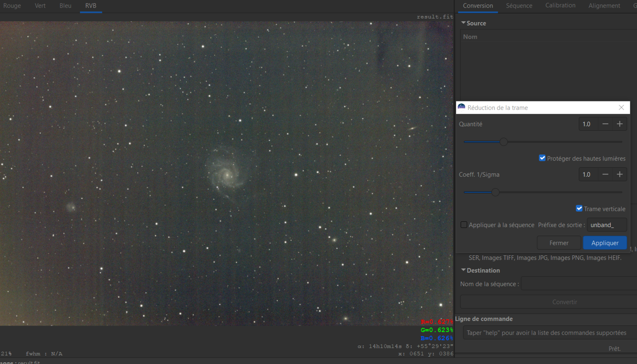Collapse the Source section
This screenshot has width=637, height=364.
tap(464, 23)
